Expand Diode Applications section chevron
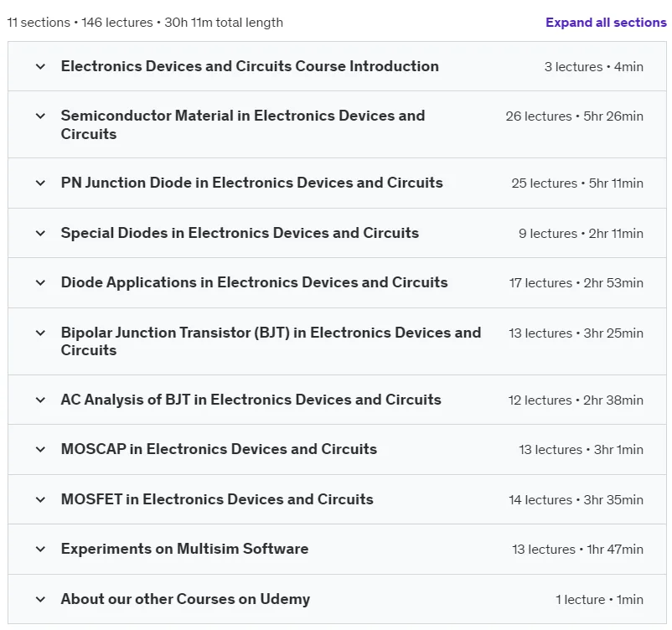672x630 pixels. (40, 282)
